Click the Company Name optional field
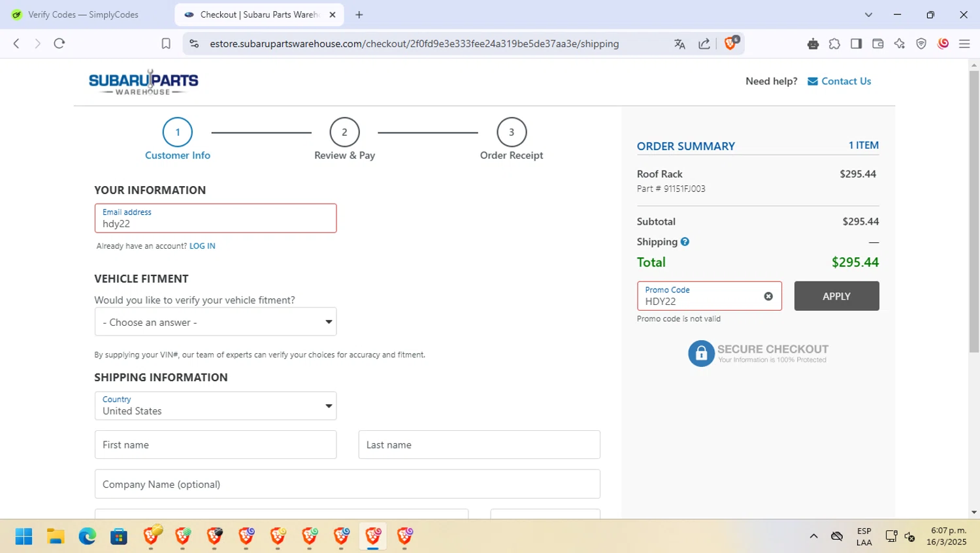Image resolution: width=980 pixels, height=553 pixels. tap(347, 484)
